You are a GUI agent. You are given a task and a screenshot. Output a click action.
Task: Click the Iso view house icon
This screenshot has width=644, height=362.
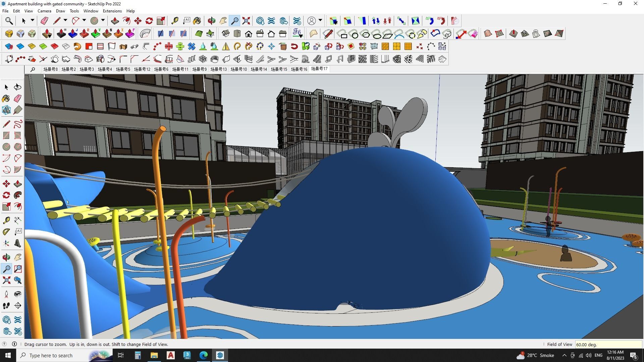pyautogui.click(x=226, y=34)
